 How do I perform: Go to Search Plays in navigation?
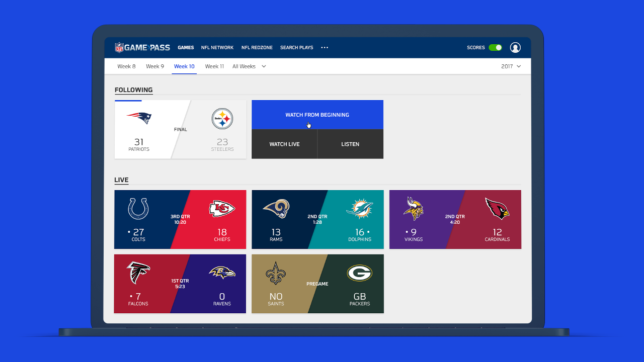click(296, 48)
